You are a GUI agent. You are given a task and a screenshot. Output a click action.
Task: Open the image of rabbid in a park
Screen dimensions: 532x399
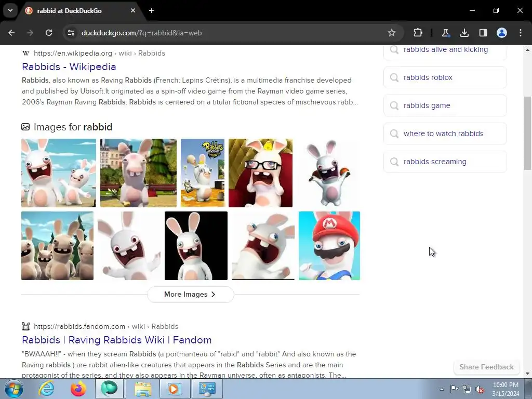(x=138, y=172)
